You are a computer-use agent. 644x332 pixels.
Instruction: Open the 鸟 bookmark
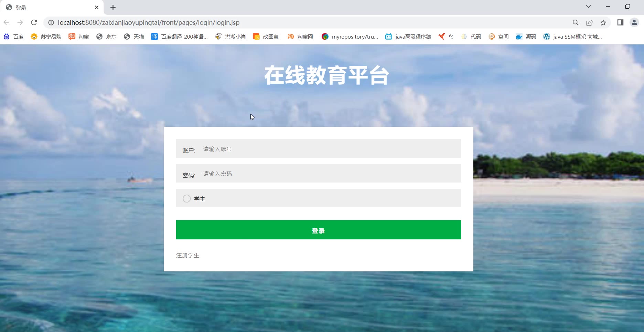point(446,37)
